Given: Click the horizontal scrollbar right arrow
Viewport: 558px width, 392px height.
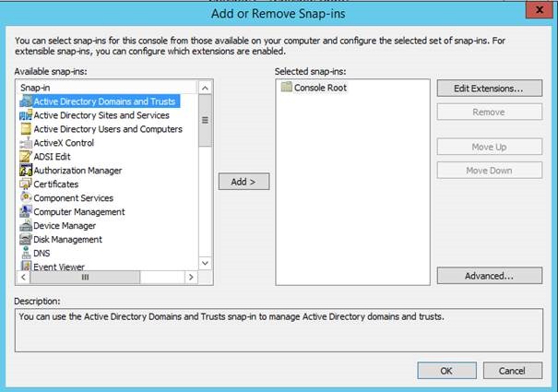Looking at the screenshot, I should (x=191, y=277).
